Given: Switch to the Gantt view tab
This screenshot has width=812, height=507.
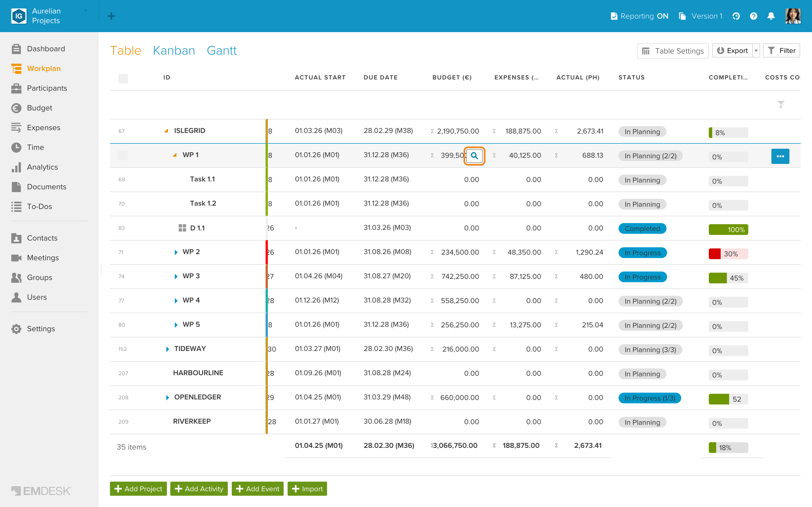Looking at the screenshot, I should click(222, 51).
